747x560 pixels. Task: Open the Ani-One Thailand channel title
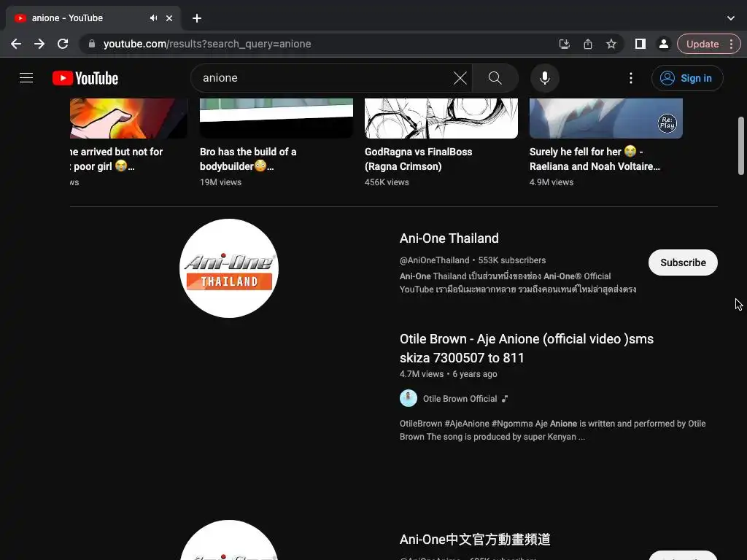pyautogui.click(x=449, y=238)
